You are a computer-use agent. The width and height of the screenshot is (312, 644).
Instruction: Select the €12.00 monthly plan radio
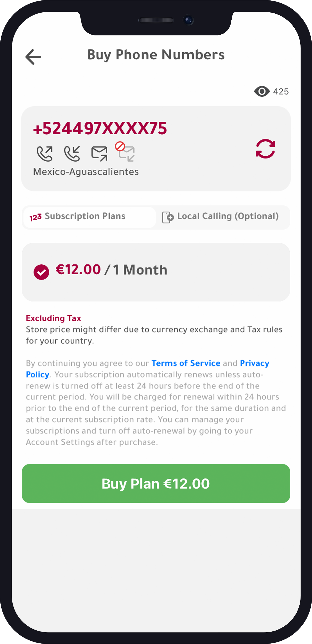[41, 272]
